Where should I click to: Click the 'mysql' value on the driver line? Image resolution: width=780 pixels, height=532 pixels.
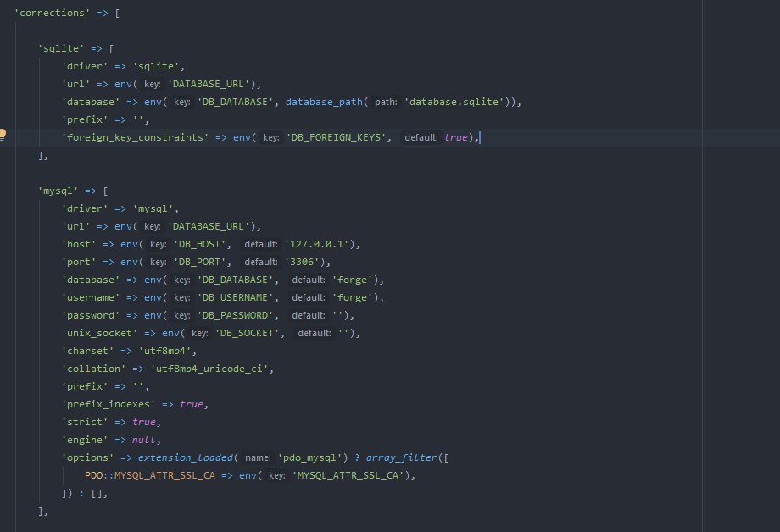coord(153,209)
